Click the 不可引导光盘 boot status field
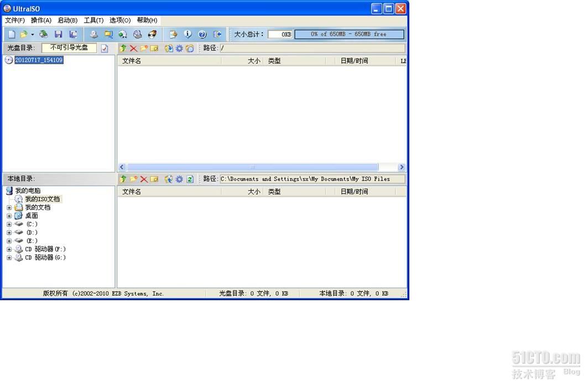588x387 pixels. 69,48
